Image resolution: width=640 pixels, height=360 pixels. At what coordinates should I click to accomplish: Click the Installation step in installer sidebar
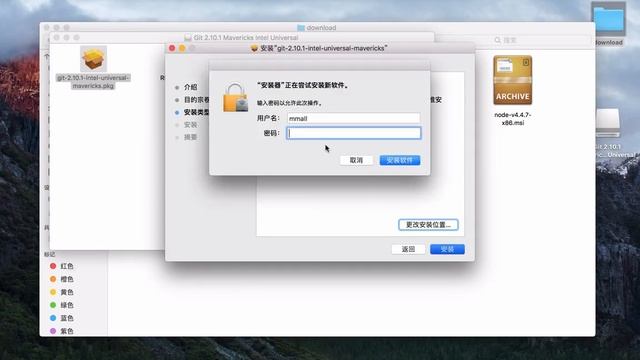click(x=190, y=125)
